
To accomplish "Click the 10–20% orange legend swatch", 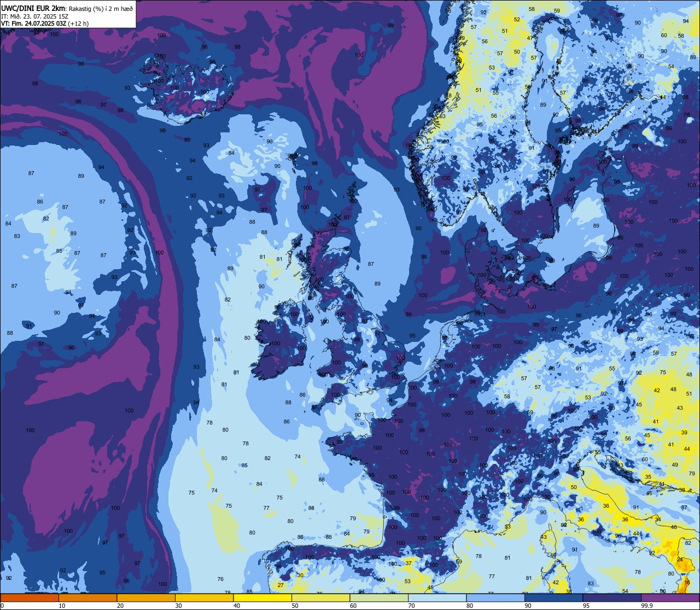I will [87, 598].
